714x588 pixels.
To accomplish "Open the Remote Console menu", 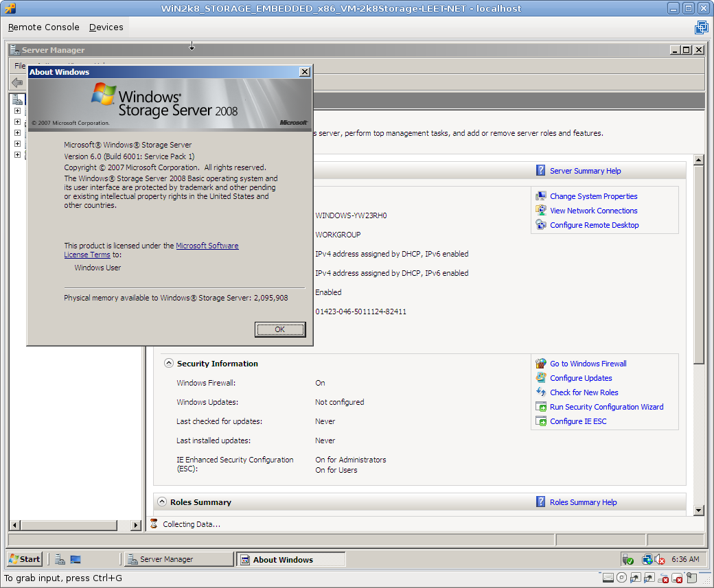I will coord(43,27).
